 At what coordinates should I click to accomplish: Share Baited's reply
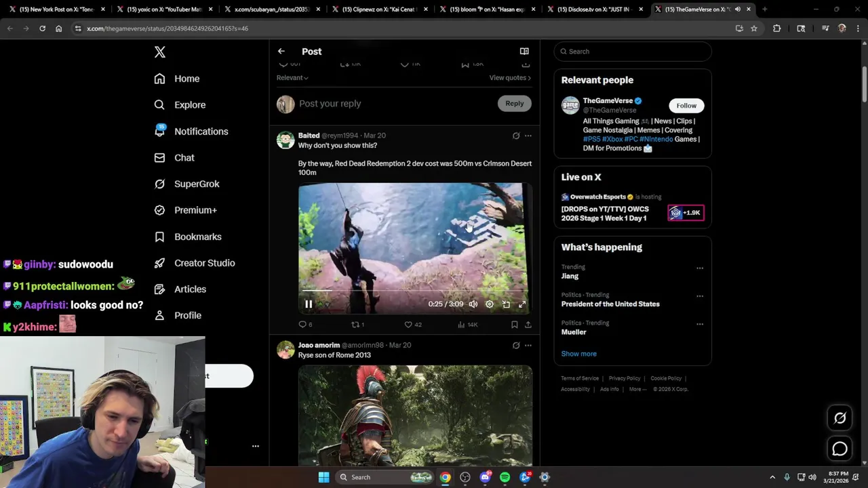(528, 325)
